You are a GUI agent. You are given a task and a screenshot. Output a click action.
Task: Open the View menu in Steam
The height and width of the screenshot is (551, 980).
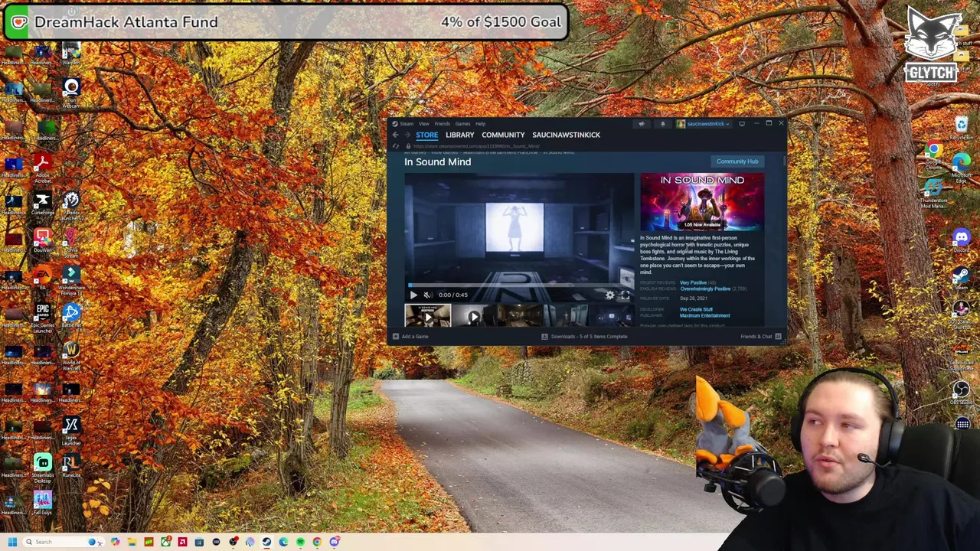(423, 124)
